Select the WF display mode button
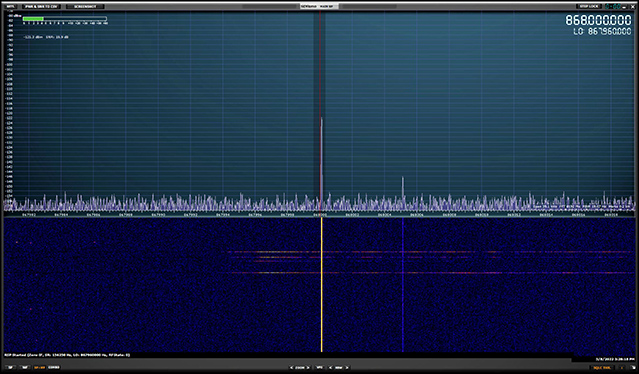639x374 pixels. click(25, 367)
